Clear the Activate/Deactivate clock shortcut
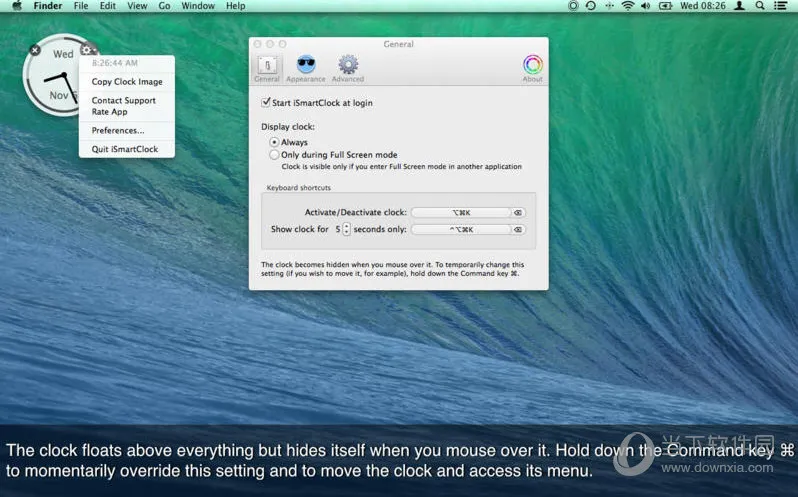This screenshot has width=798, height=497. click(x=518, y=213)
